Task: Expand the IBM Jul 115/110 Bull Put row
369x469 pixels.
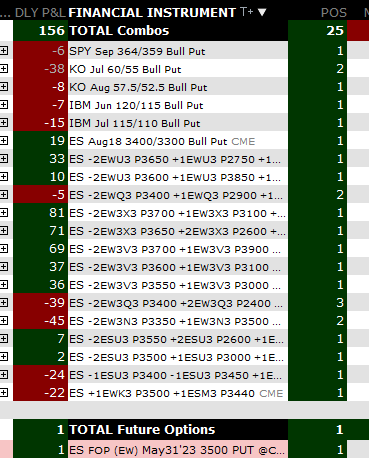Action: (x=4, y=123)
